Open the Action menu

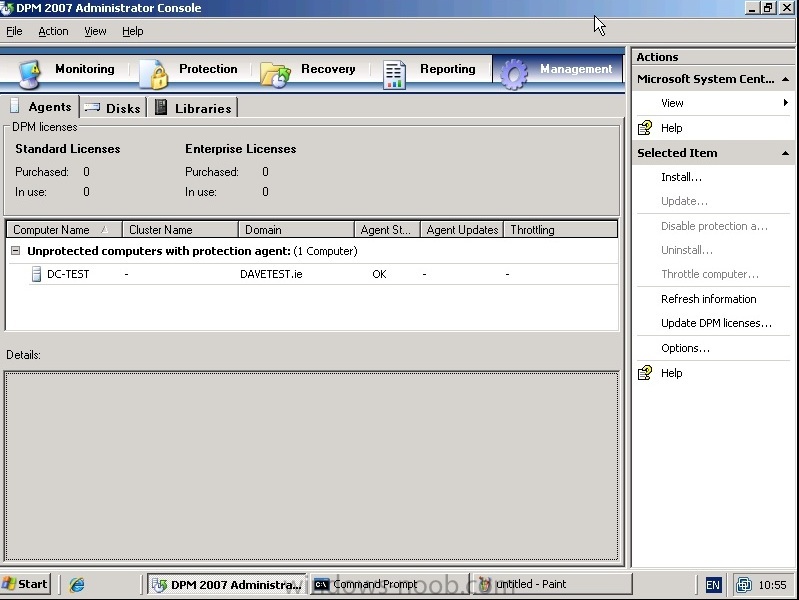point(53,31)
